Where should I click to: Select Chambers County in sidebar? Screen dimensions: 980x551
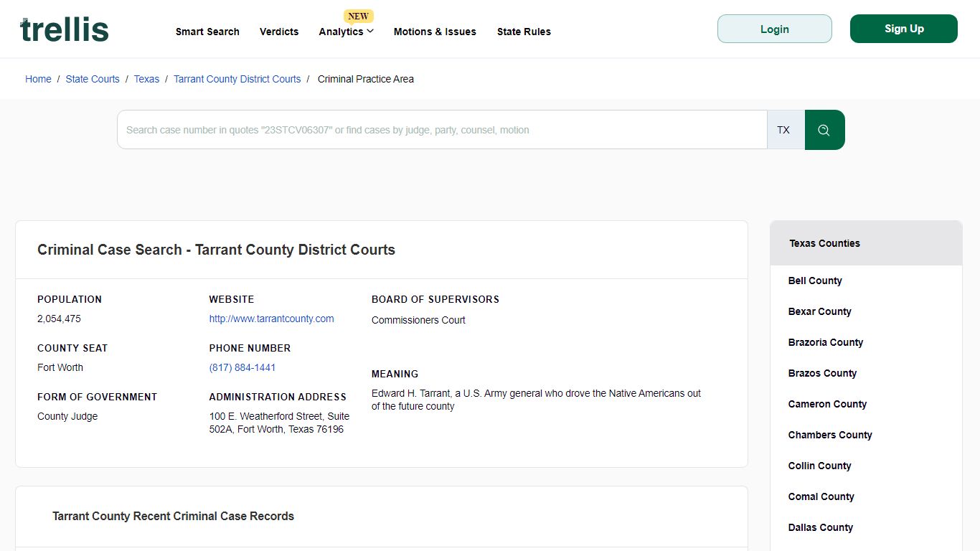coord(830,435)
